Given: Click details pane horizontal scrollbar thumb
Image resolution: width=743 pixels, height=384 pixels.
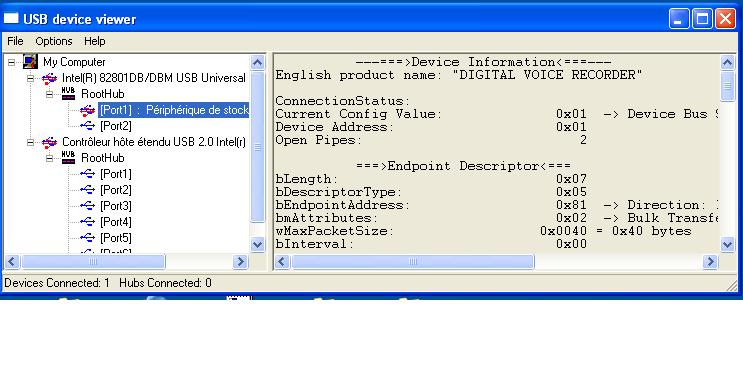Looking at the screenshot, I should (413, 261).
